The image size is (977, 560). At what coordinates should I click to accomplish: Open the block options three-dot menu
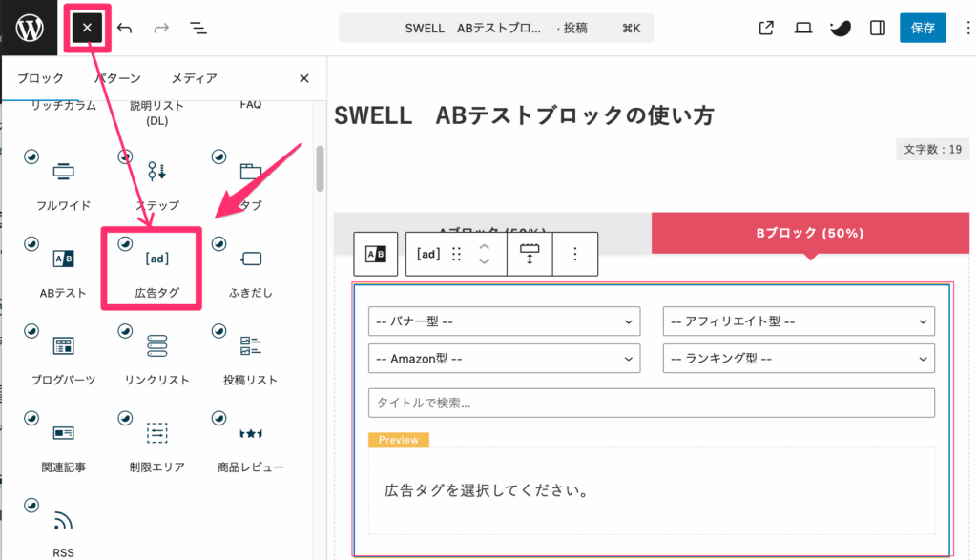(575, 253)
